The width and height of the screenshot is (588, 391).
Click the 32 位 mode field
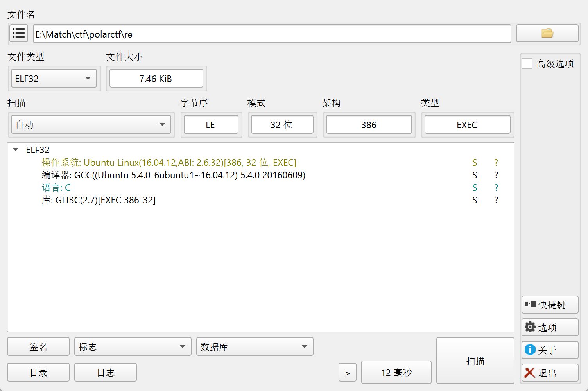(282, 125)
